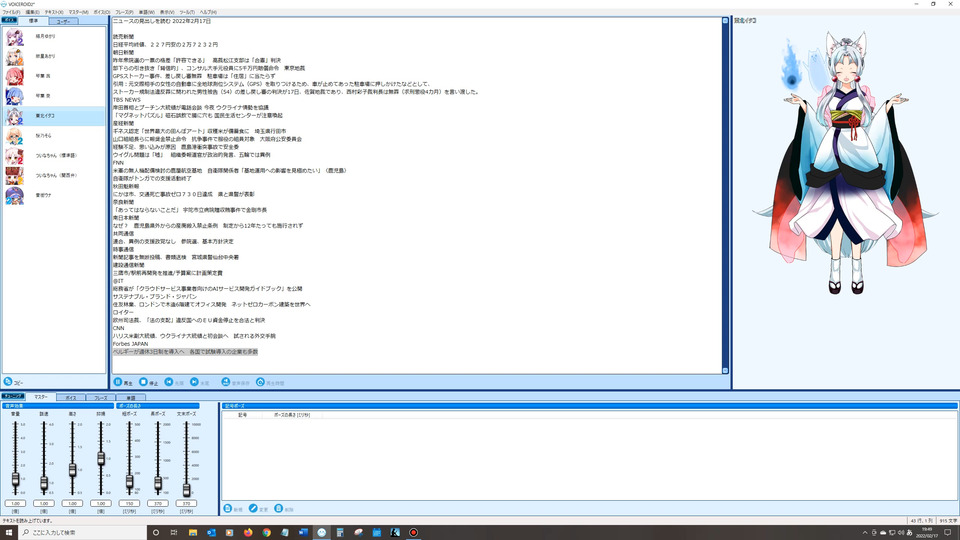
Task: Open the notification center icon
Action: coord(948,532)
